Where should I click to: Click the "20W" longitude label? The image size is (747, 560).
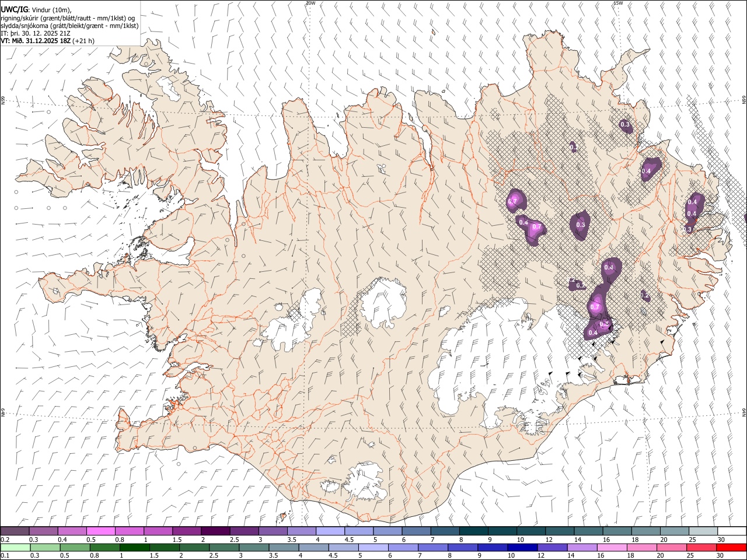[x=310, y=3]
